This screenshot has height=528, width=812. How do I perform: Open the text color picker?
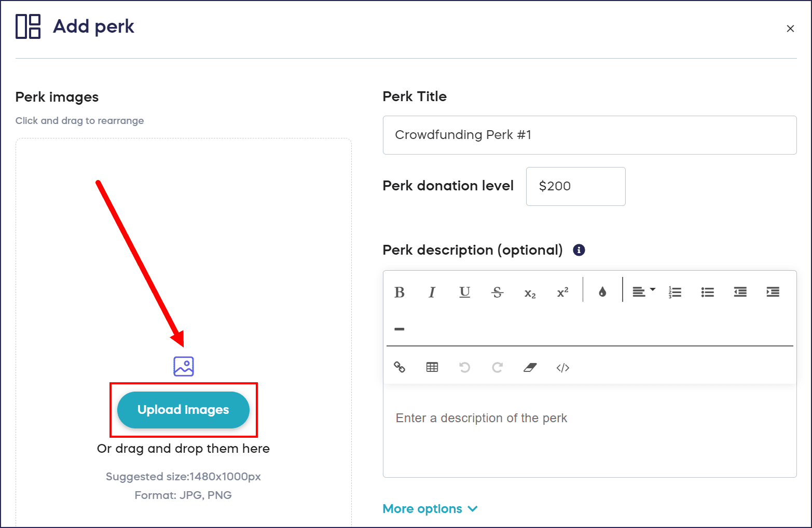click(602, 292)
